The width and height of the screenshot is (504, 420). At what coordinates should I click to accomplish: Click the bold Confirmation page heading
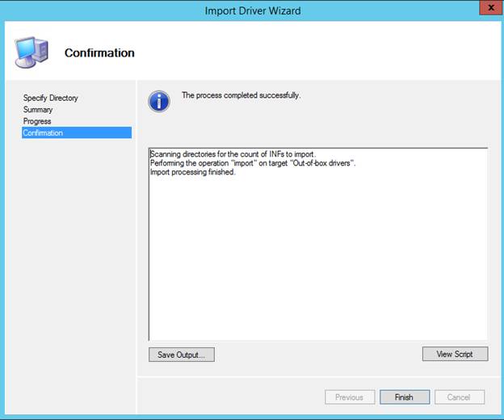[x=99, y=53]
